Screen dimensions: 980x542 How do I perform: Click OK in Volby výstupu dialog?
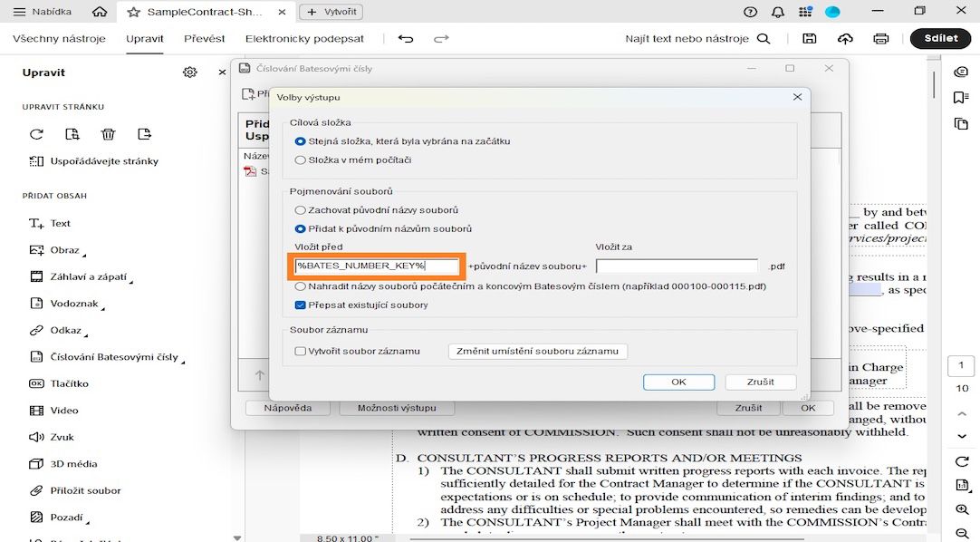click(x=678, y=382)
